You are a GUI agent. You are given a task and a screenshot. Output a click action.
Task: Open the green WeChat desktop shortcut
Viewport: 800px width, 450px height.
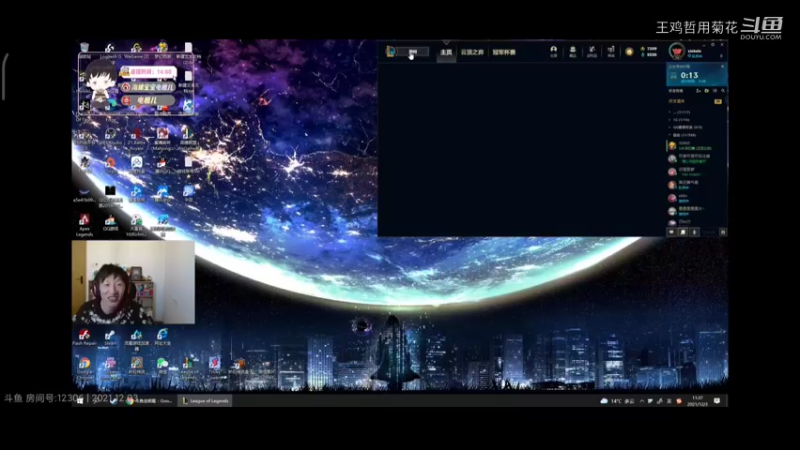(162, 365)
